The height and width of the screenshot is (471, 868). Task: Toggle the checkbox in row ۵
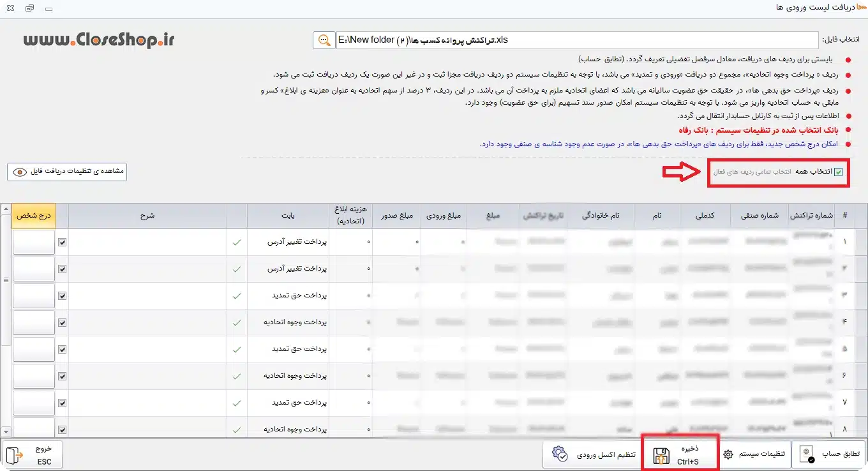[x=62, y=350]
